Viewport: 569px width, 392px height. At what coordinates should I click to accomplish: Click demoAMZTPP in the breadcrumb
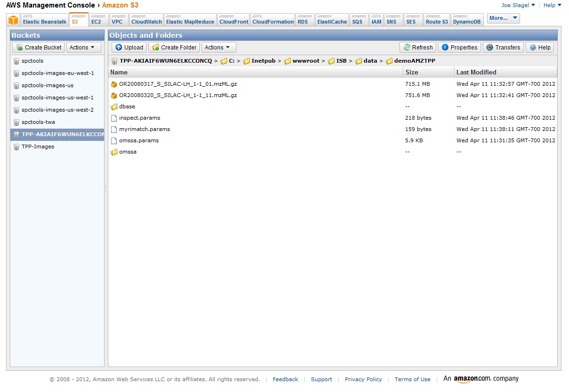(415, 61)
